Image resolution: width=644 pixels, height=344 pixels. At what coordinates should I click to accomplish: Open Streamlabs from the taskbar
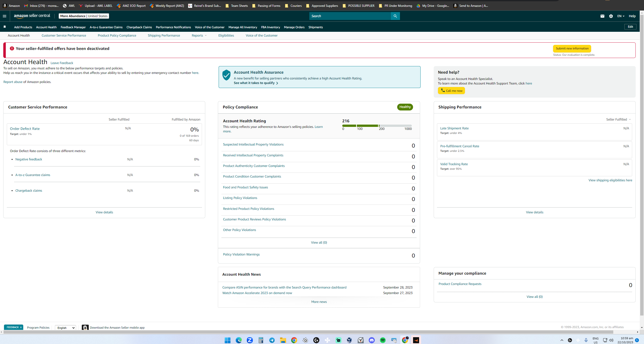click(x=338, y=340)
